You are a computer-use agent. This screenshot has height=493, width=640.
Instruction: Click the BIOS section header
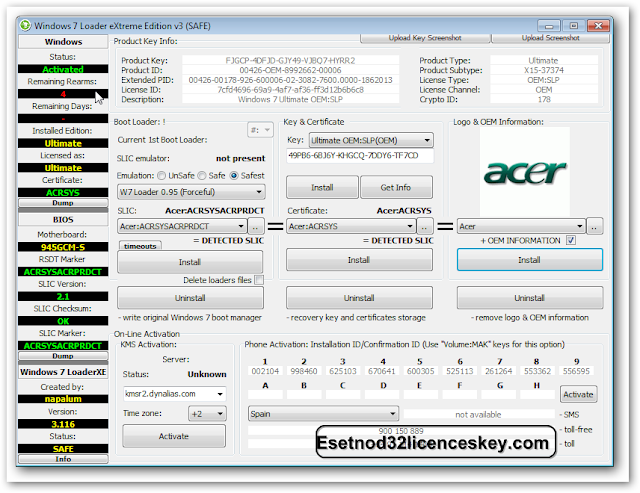click(63, 220)
